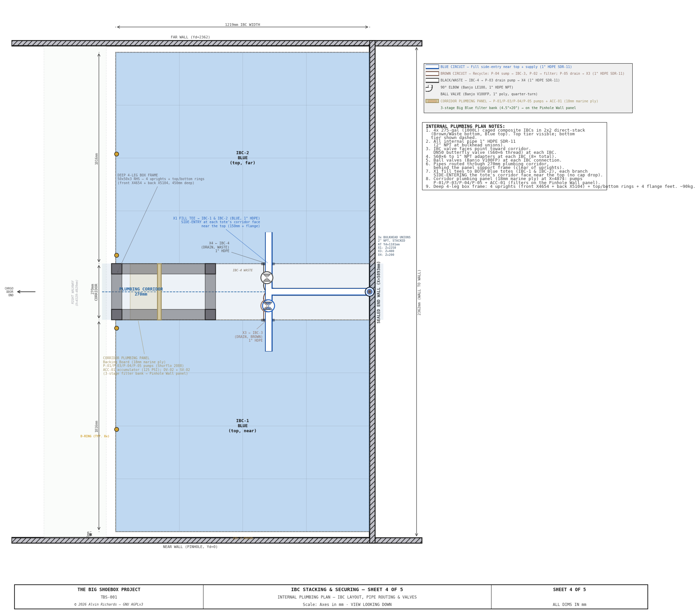Viewport: 700px width, 615px height.
Task: Click the 'X4 ← IBC-4 (DRAIN, WASTE)' annotation
Action: tap(215, 247)
